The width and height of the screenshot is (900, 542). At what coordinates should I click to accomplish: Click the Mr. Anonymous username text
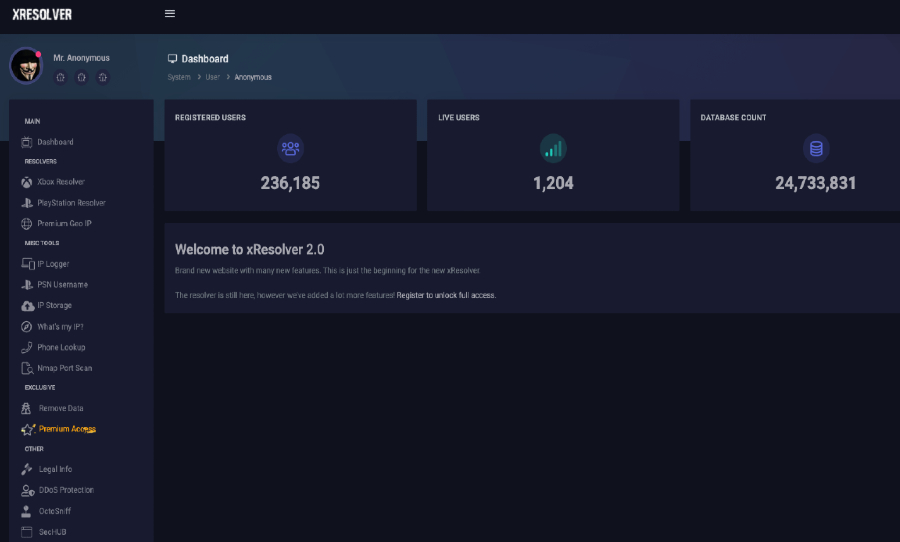coord(82,58)
